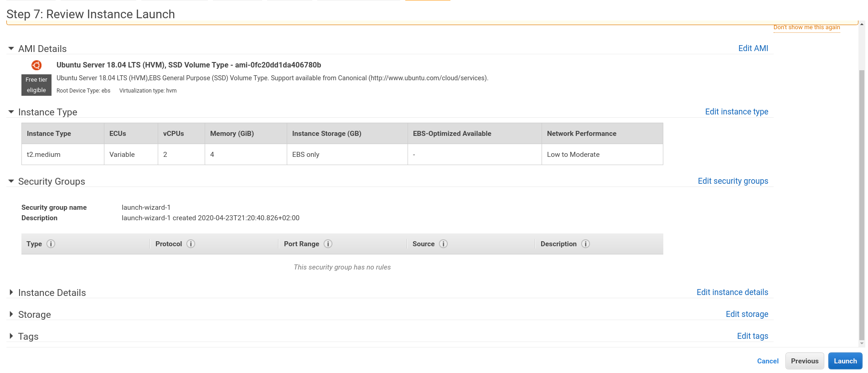Open Edit storage link

point(747,314)
